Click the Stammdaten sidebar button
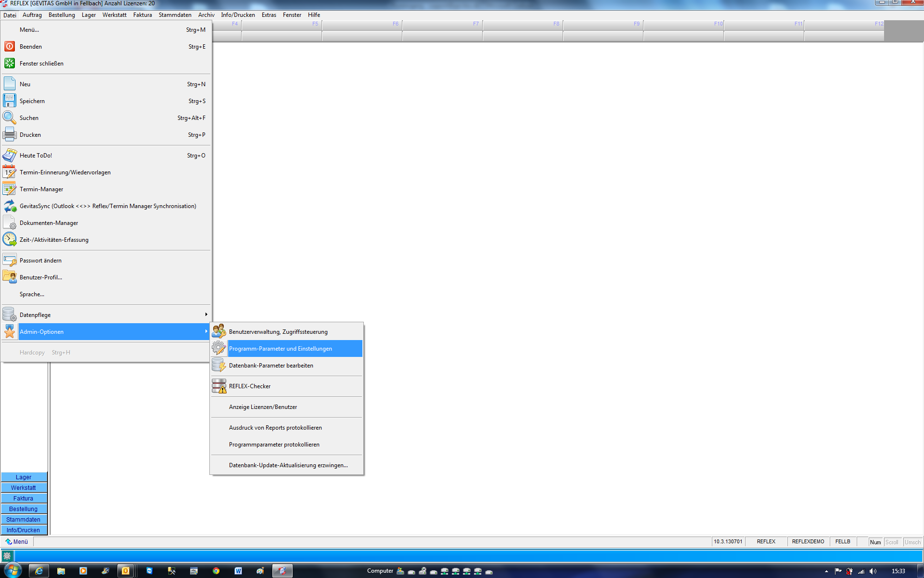The width and height of the screenshot is (924, 578). (x=24, y=520)
